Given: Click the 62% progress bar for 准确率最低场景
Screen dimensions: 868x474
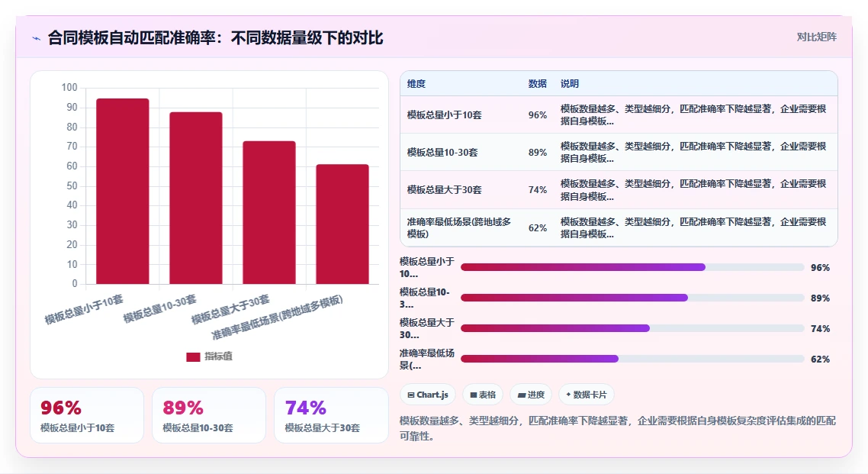Looking at the screenshot, I should (x=632, y=359).
